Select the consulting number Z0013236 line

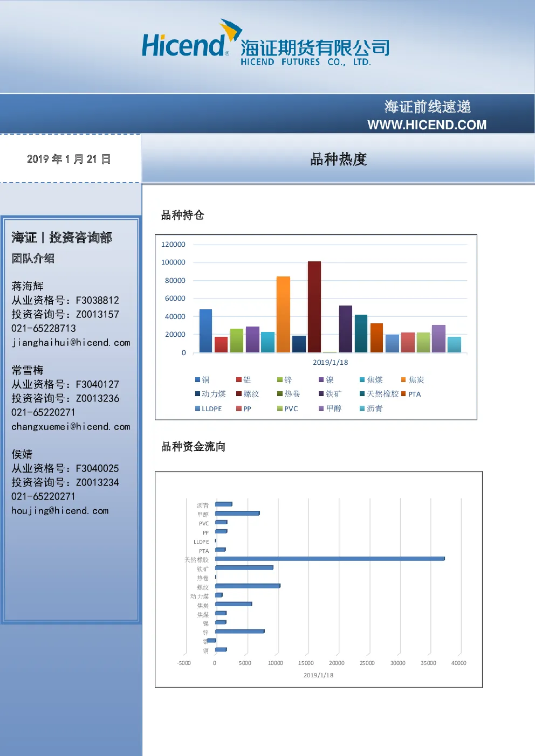pos(65,398)
